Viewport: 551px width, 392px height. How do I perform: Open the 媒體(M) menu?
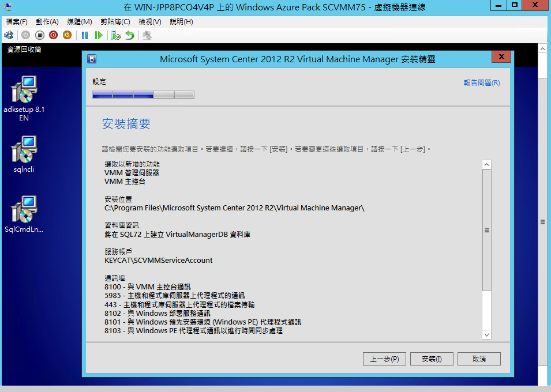[x=80, y=22]
